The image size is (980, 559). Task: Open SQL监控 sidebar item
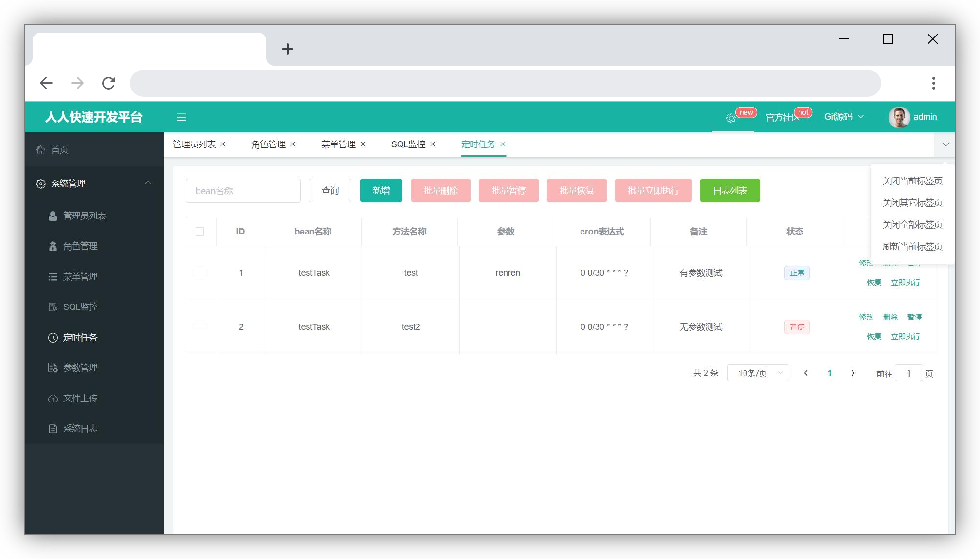[x=80, y=307]
